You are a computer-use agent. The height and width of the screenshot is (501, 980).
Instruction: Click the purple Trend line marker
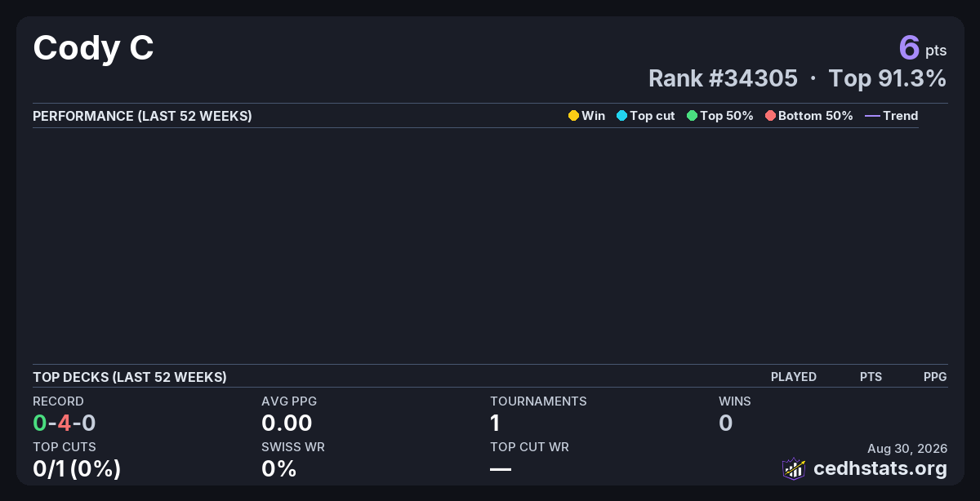point(872,116)
